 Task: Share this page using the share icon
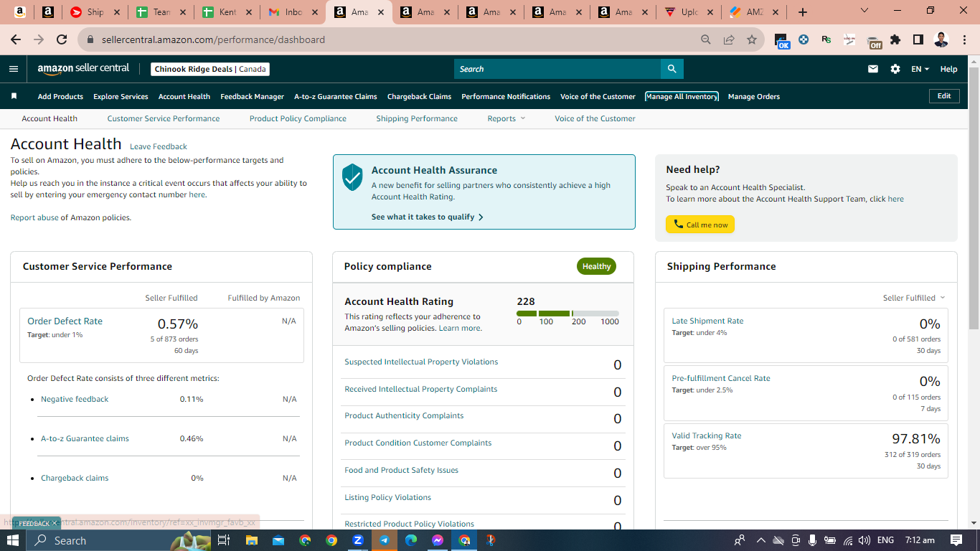(x=729, y=39)
